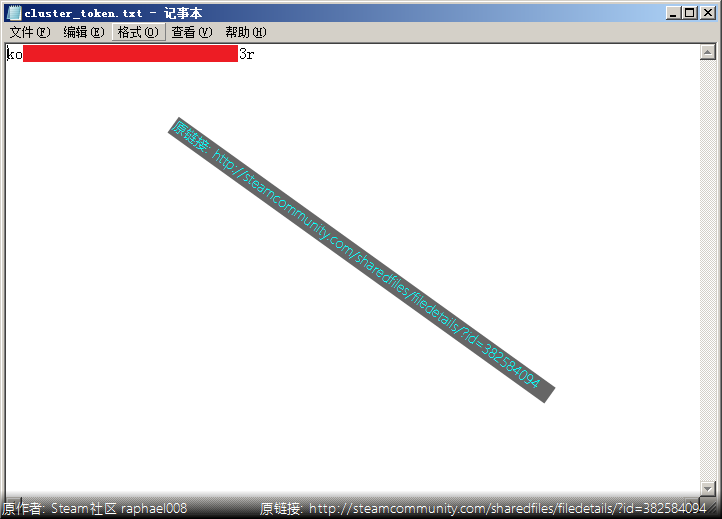Click the vertical scrollbar track
This screenshot has width=722, height=519.
coord(707,270)
